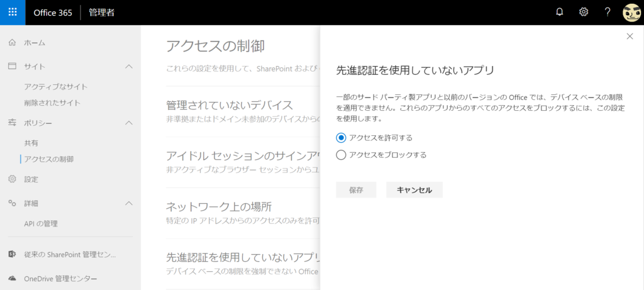Image resolution: width=644 pixels, height=290 pixels.
Task: Click the アクセスの制御 page heading
Action: [215, 46]
